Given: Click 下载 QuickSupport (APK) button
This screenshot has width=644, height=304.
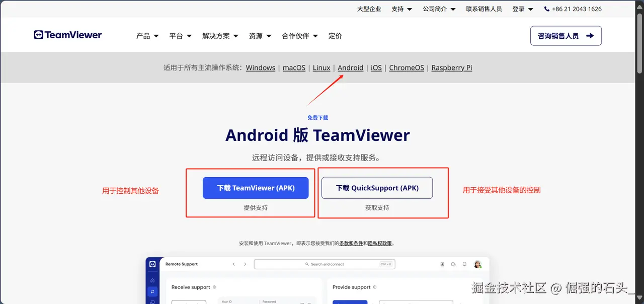Looking at the screenshot, I should pyautogui.click(x=377, y=188).
